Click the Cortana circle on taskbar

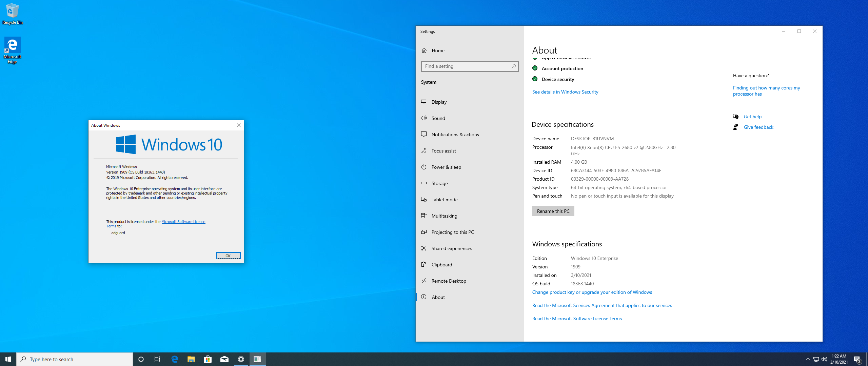141,359
